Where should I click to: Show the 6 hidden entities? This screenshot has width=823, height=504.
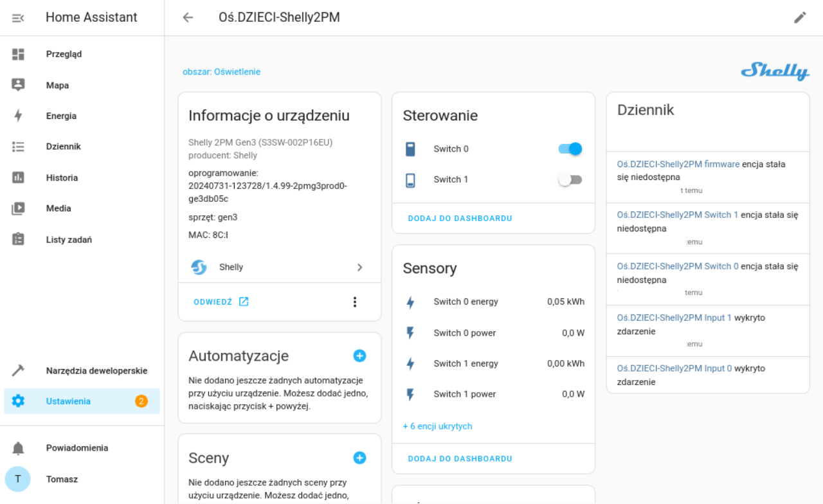click(437, 426)
